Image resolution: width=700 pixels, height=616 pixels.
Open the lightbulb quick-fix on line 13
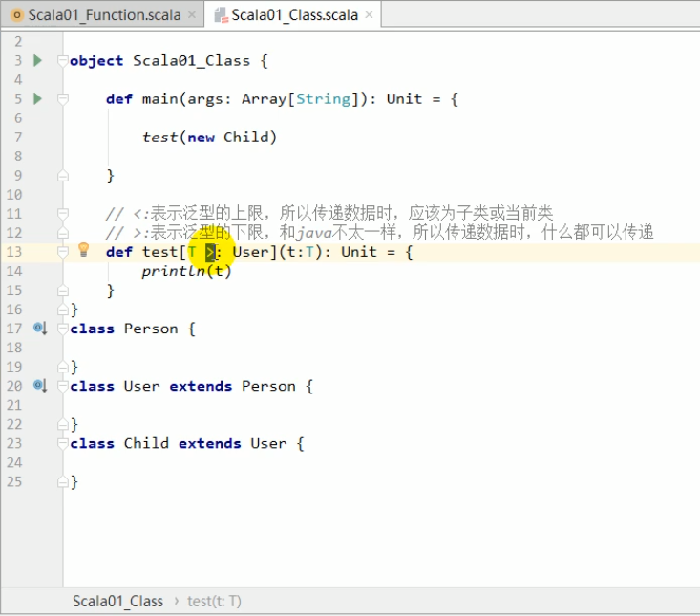tap(83, 249)
